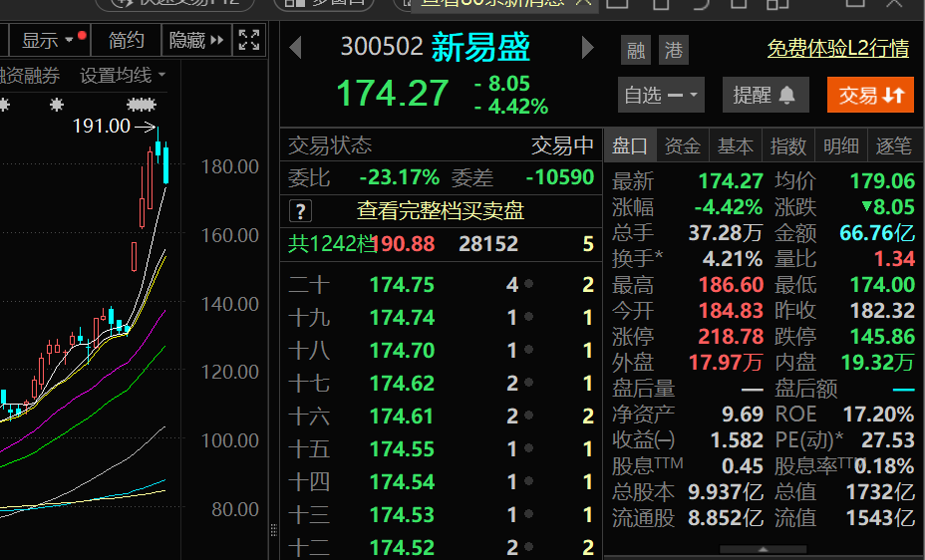
Task: Open the 自选 watchlist dropdown
Action: [x=661, y=95]
